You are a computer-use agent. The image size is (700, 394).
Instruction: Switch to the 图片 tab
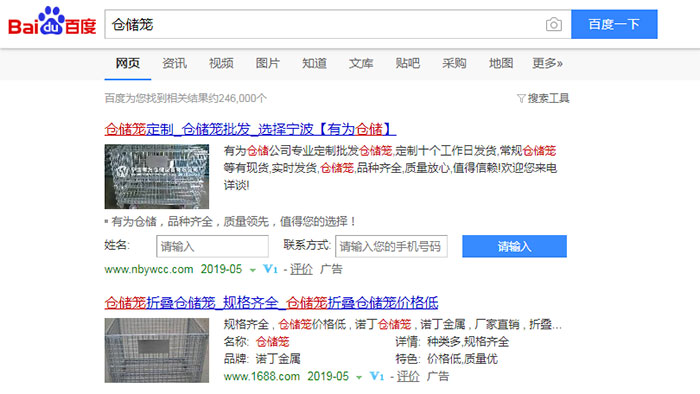[x=267, y=63]
